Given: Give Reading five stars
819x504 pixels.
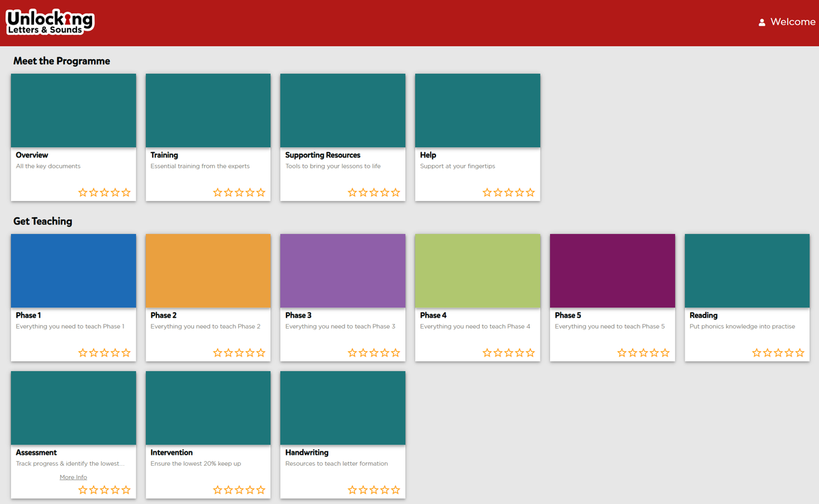Looking at the screenshot, I should click(x=800, y=353).
